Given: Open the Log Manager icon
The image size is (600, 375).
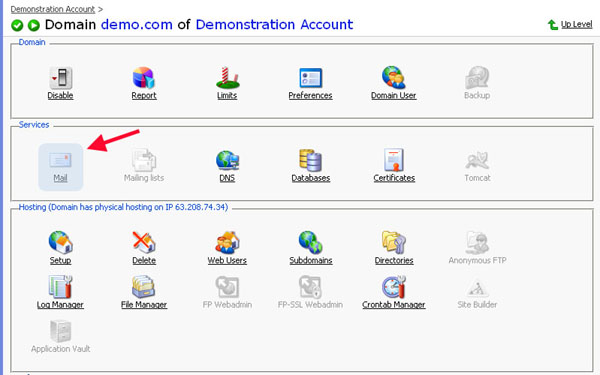Looking at the screenshot, I should pos(60,287).
